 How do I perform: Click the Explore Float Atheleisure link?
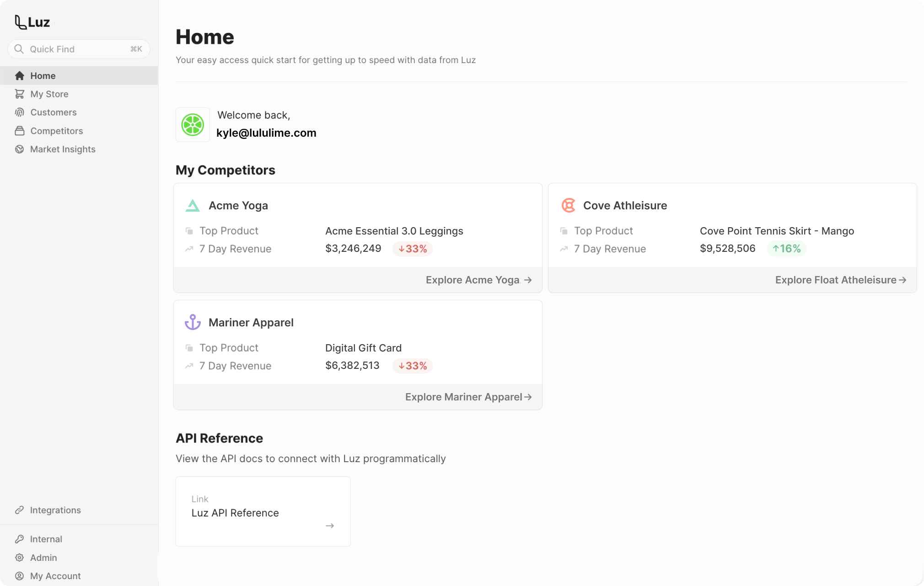[840, 280]
